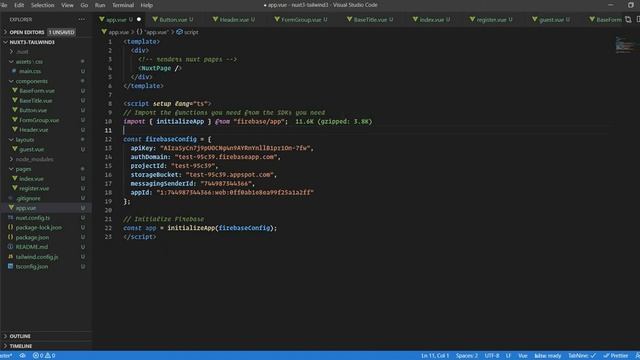Open the Run menu
640x360 pixels.
[100, 5]
